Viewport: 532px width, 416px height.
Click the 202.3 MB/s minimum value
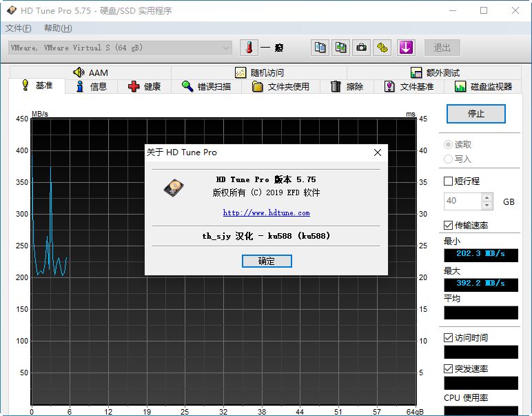[481, 254]
